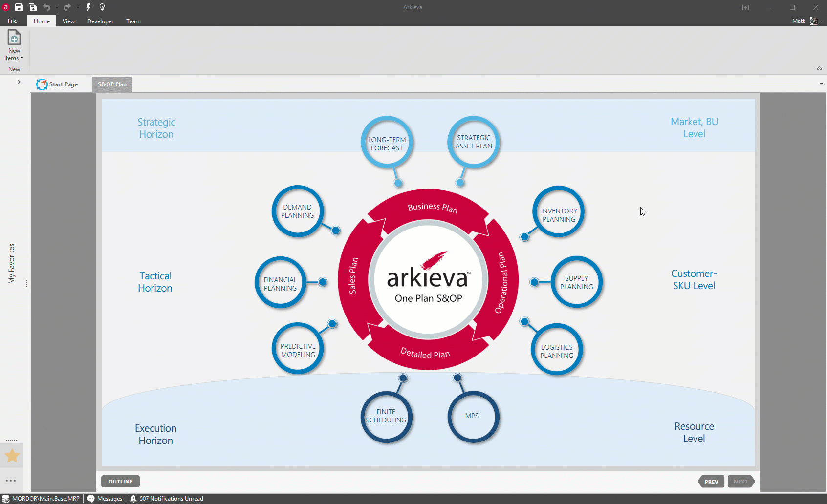Viewport: 827px width, 504px height.
Task: Open the Predictive Modeling circle
Action: pos(298,349)
